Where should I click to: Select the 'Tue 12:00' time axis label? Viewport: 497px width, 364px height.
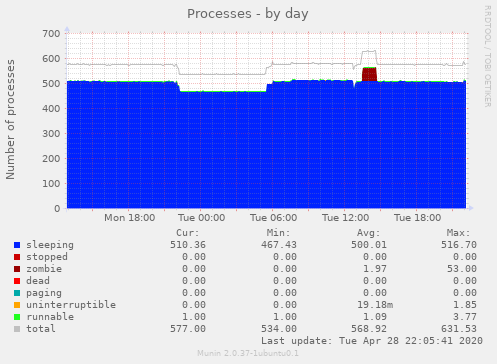point(345,218)
